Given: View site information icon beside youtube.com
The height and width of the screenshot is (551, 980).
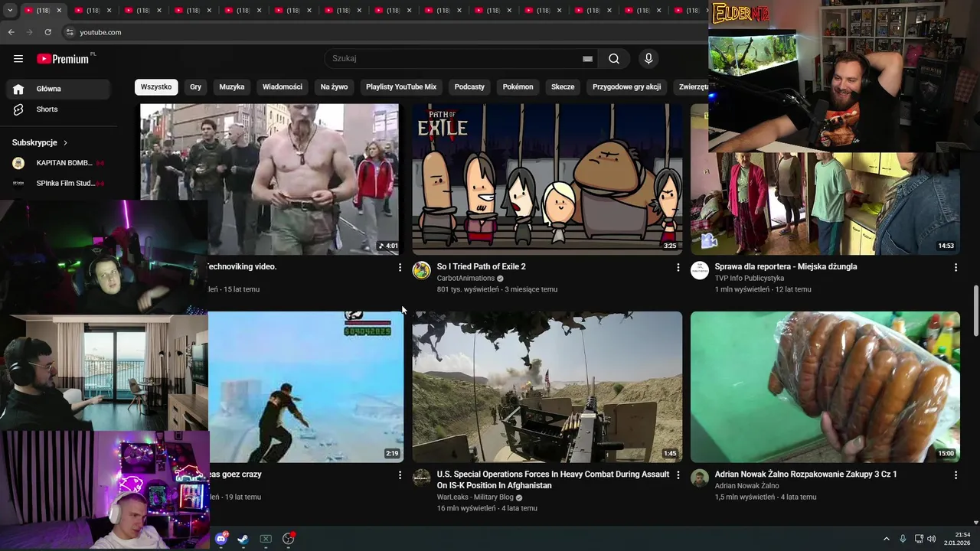Looking at the screenshot, I should click(x=70, y=32).
